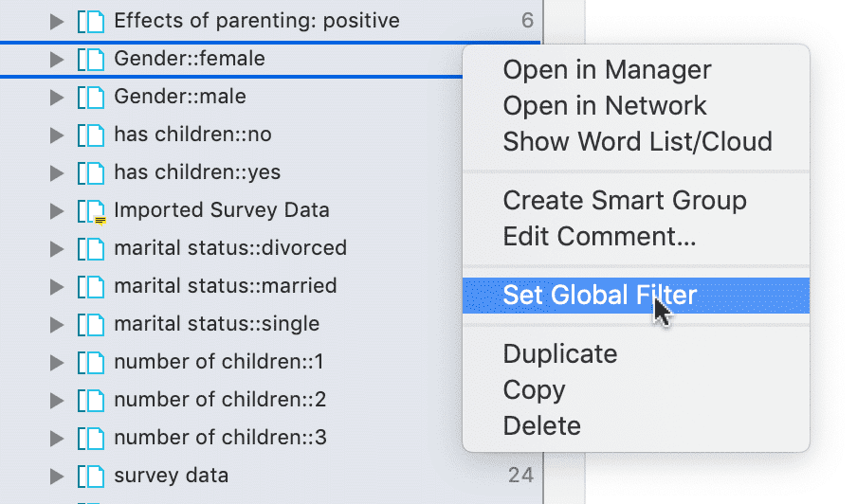This screenshot has width=857, height=504.
Task: Click document group icon beside has children::no
Action: [91, 135]
